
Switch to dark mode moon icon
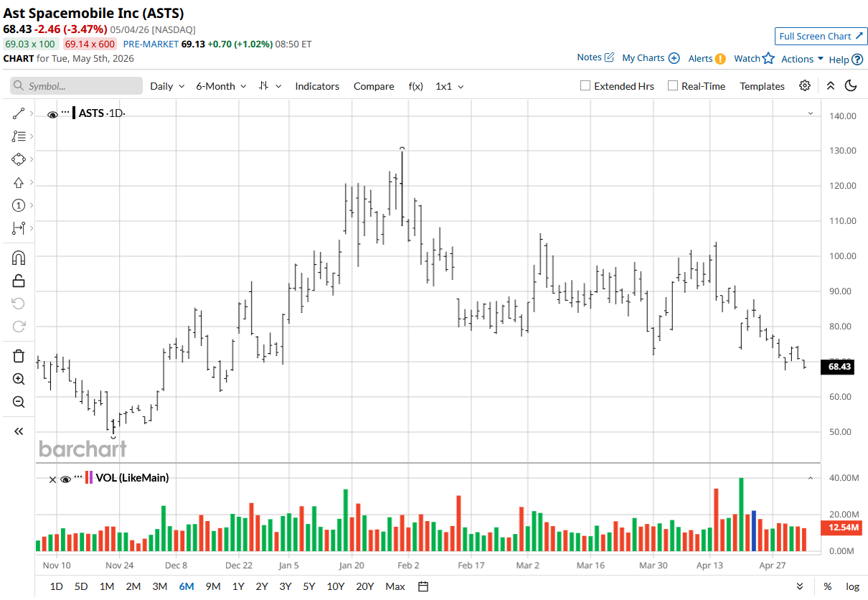coord(851,85)
